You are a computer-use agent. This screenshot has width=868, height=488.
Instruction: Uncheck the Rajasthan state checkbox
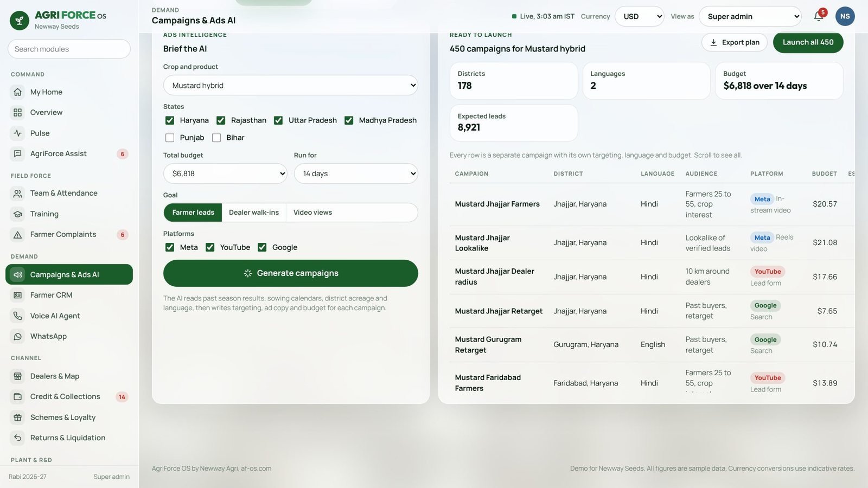point(221,120)
